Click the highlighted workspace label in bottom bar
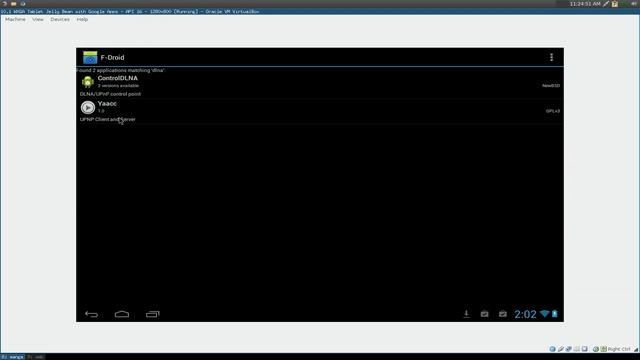The height and width of the screenshot is (360, 640). pos(13,357)
